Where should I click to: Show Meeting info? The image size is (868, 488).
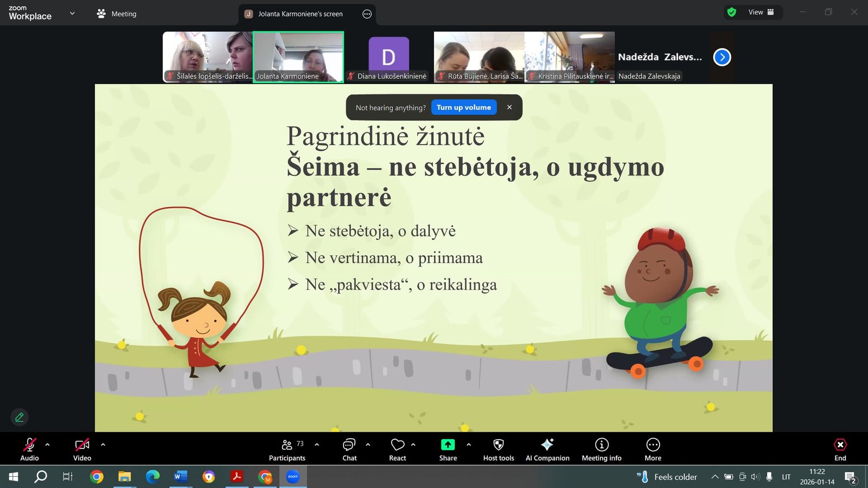(x=601, y=450)
